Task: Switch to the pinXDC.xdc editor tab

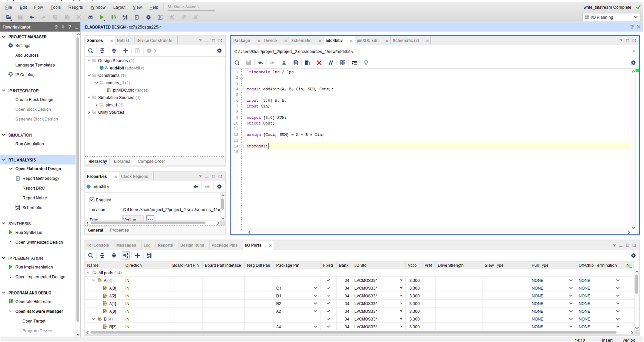Action: pyautogui.click(x=367, y=41)
